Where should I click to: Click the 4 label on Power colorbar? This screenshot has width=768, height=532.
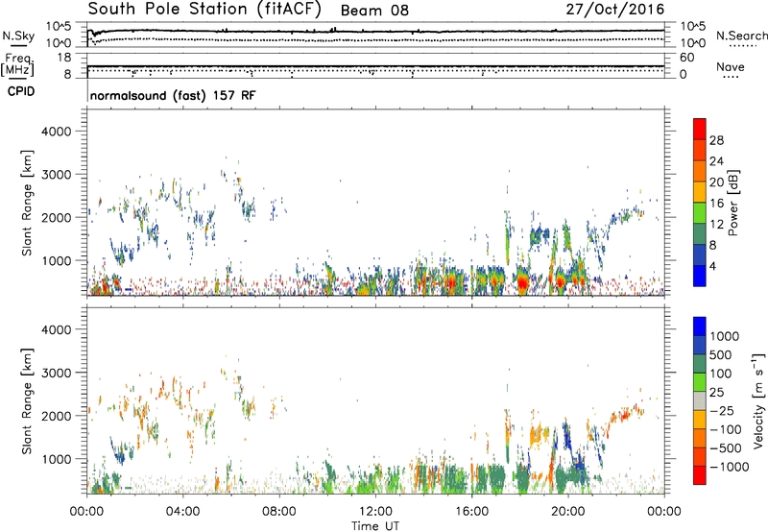coord(713,266)
